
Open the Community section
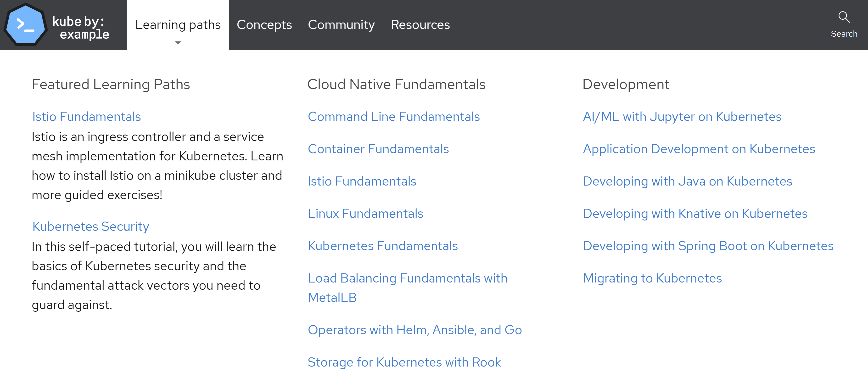(341, 25)
